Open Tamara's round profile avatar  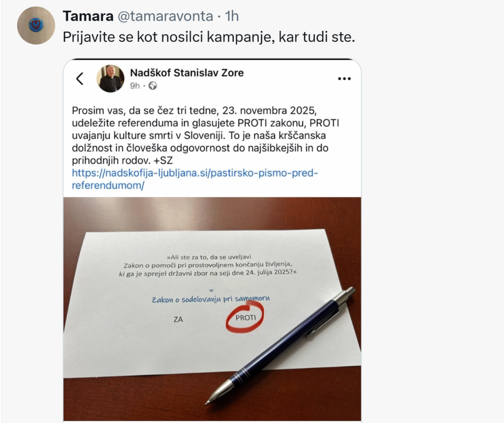pyautogui.click(x=36, y=26)
